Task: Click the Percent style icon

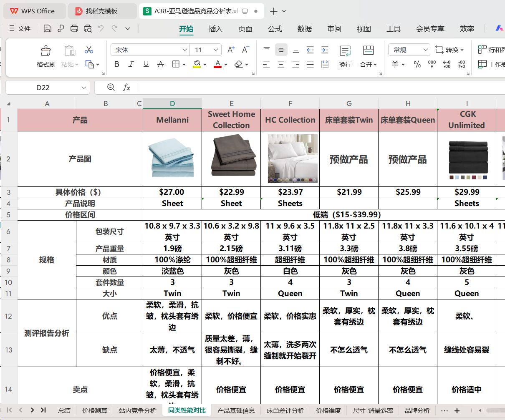Action: click(417, 64)
